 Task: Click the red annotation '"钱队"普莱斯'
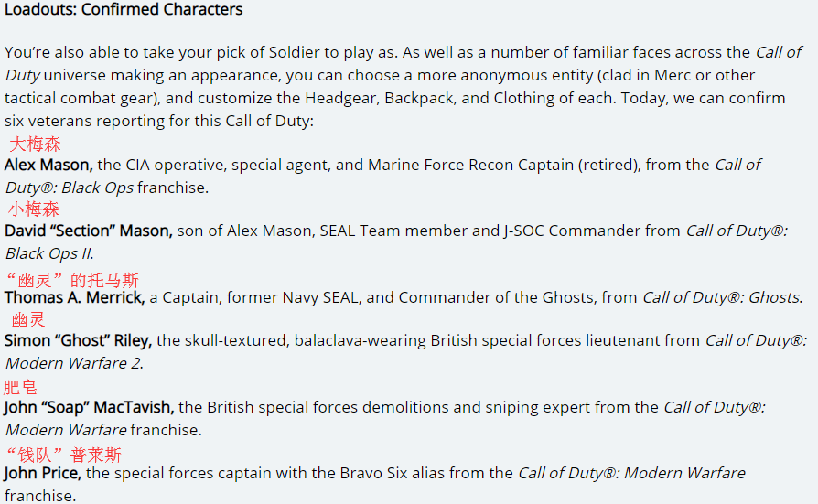64,455
